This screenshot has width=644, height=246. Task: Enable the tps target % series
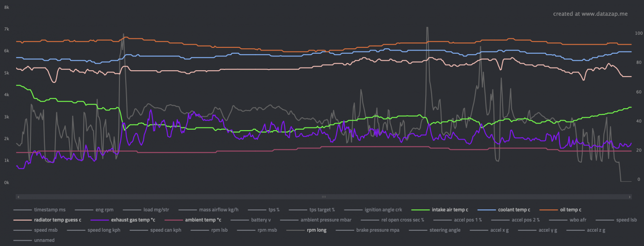pyautogui.click(x=312, y=209)
